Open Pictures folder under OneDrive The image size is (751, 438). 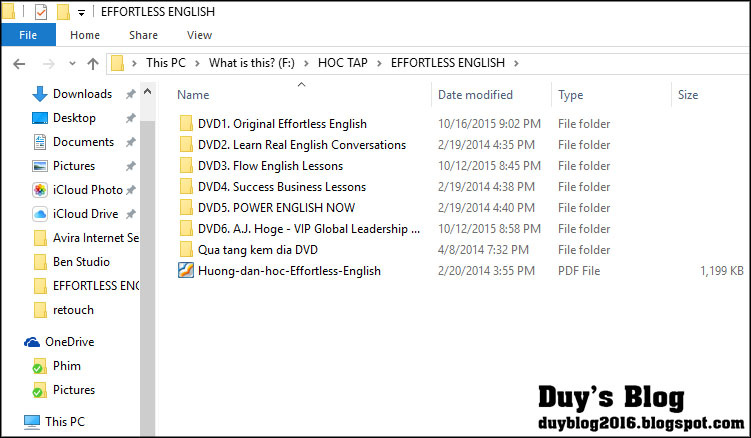tap(74, 390)
